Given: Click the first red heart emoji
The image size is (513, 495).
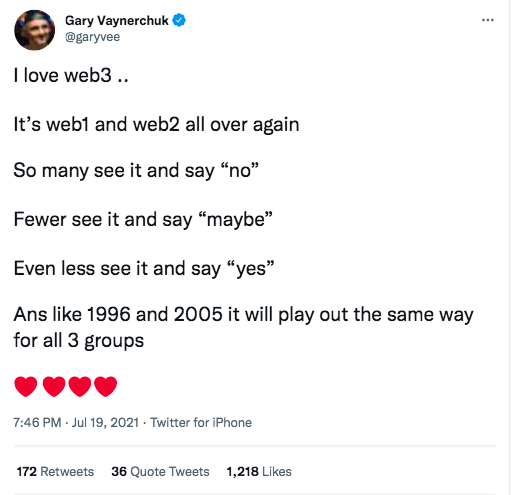Looking at the screenshot, I should click(26, 386).
